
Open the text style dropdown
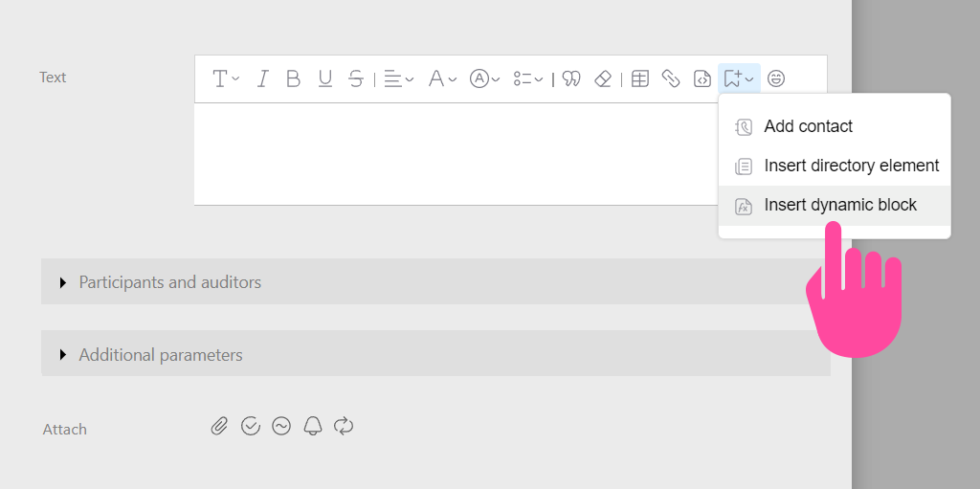pos(226,78)
